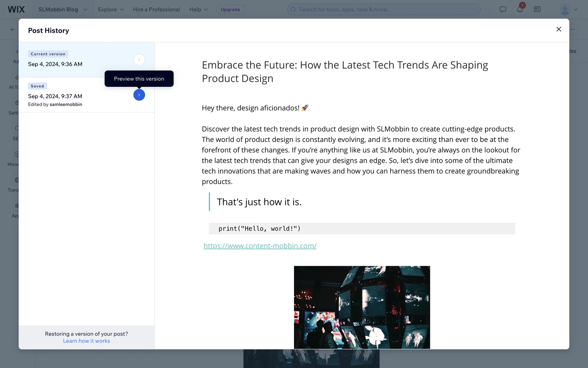
Task: Open the news feed icon
Action: pyautogui.click(x=537, y=9)
